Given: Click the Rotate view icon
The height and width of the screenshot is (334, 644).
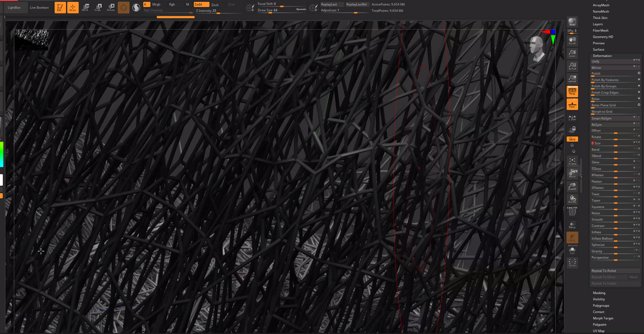Looking at the screenshot, I should coord(572,199).
